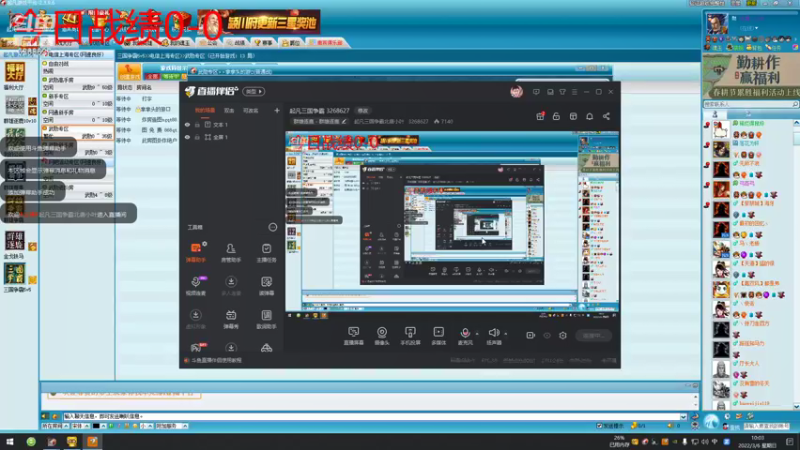Click the 修改 button beside room title
Viewport: 800px width, 450px height.
click(363, 110)
